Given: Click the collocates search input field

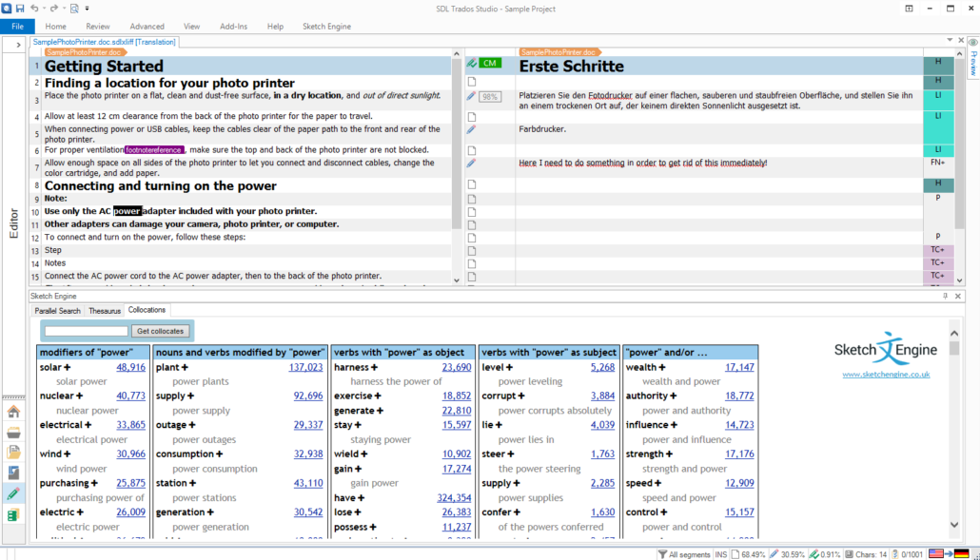Looking at the screenshot, I should pyautogui.click(x=86, y=331).
